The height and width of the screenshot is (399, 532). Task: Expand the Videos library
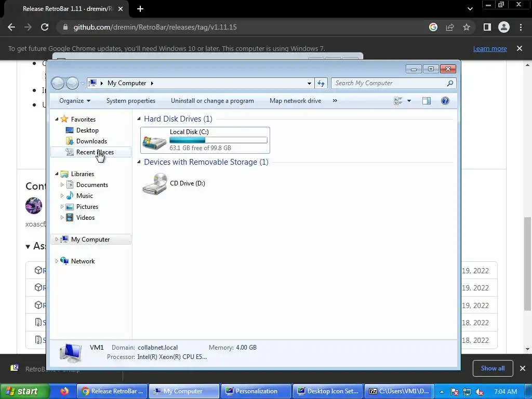[62, 218]
